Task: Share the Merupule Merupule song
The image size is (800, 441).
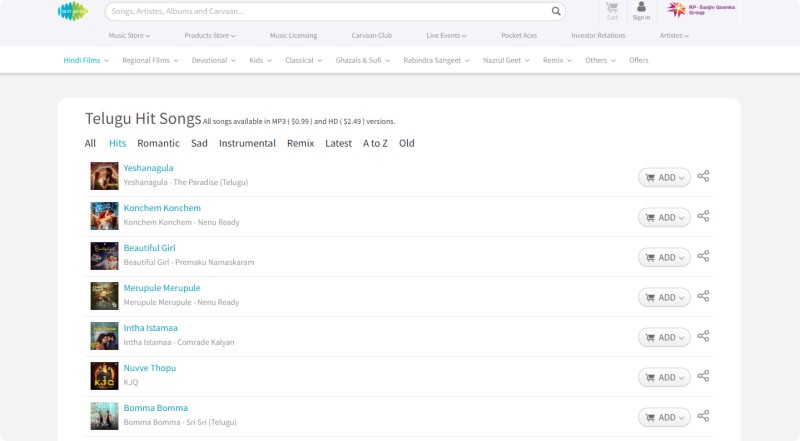Action: [703, 296]
